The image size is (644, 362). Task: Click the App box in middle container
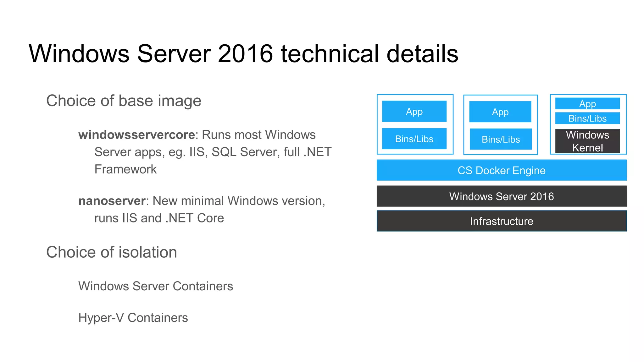click(x=500, y=112)
